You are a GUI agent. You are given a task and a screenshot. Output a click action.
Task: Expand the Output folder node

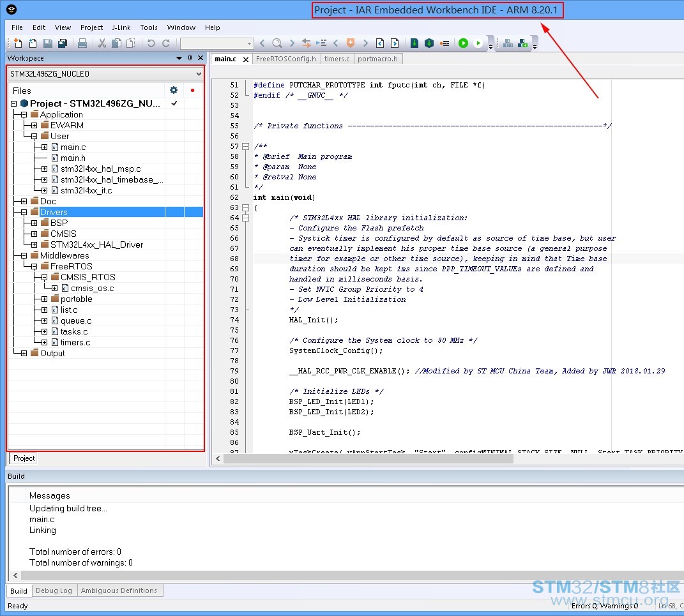(x=24, y=353)
